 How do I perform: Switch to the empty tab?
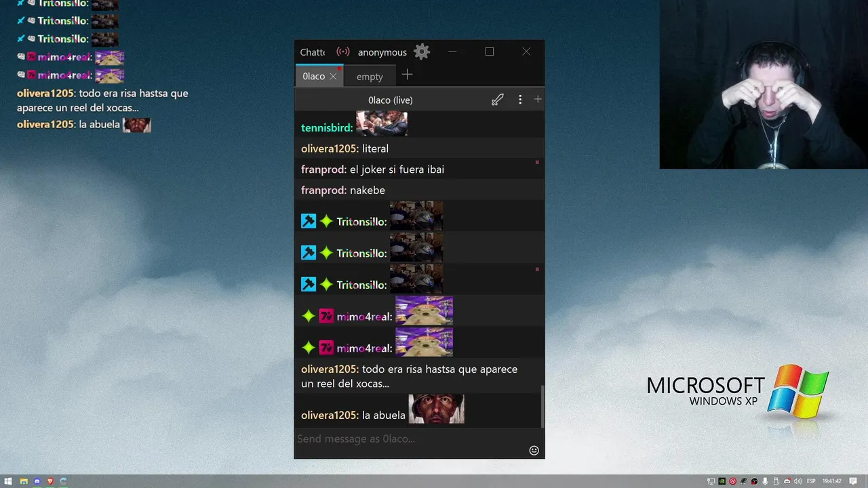click(370, 77)
